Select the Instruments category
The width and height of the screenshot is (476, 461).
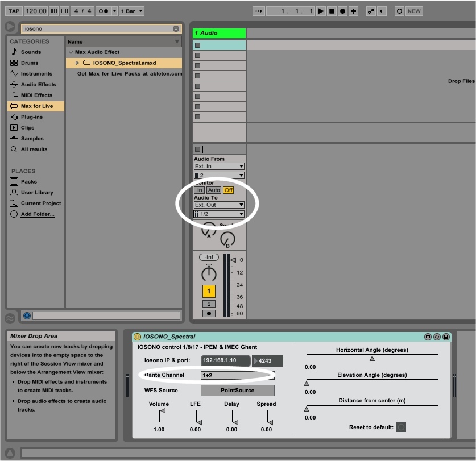pos(36,74)
